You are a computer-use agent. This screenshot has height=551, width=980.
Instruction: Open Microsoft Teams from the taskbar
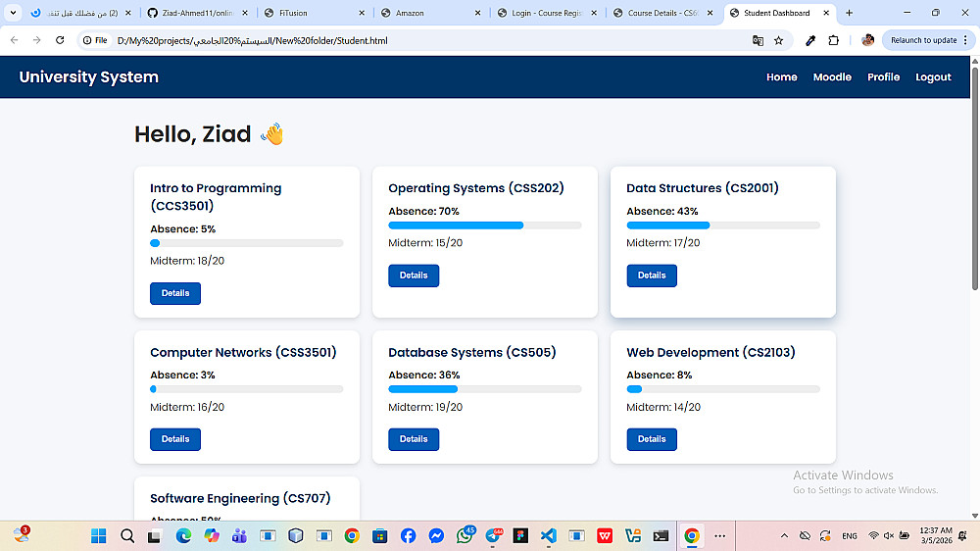click(239, 536)
